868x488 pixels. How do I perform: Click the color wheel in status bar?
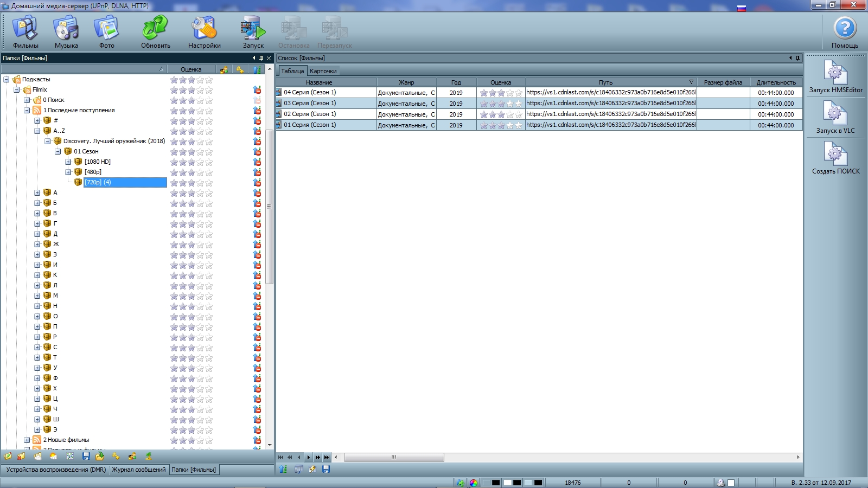[474, 483]
